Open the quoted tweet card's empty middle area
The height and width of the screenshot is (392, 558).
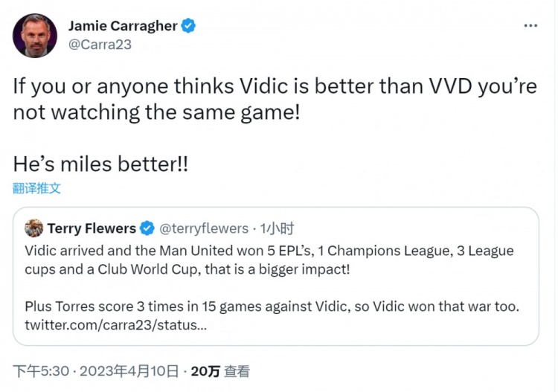coord(276,288)
